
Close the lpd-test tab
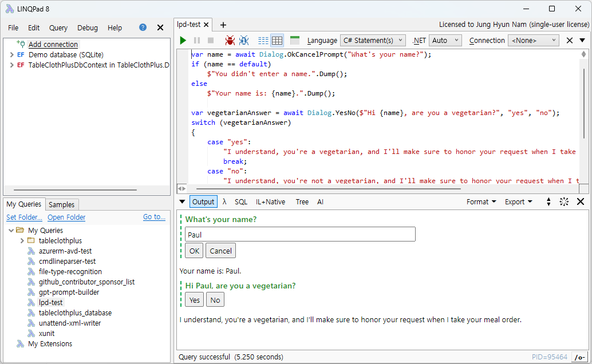206,25
